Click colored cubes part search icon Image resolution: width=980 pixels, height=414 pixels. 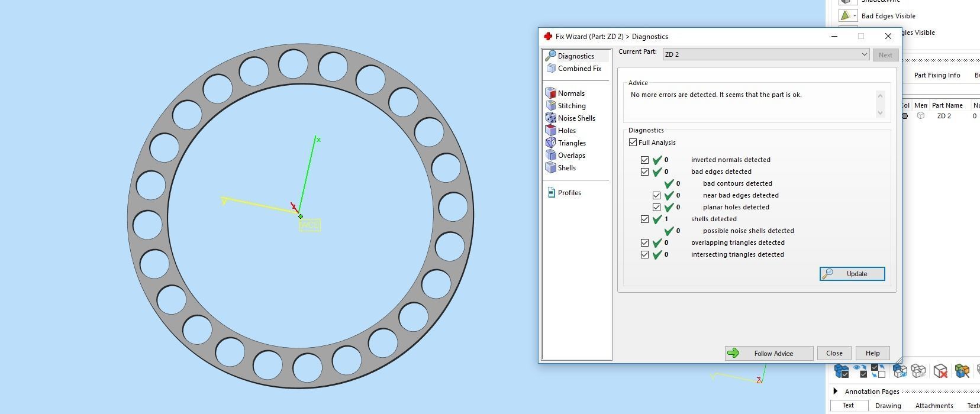962,371
